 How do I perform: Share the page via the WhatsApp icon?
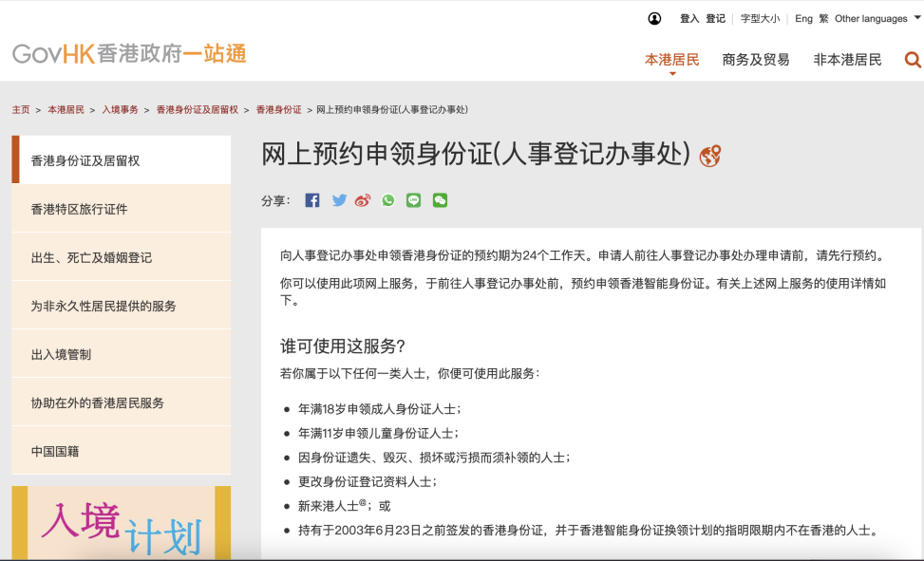387,200
